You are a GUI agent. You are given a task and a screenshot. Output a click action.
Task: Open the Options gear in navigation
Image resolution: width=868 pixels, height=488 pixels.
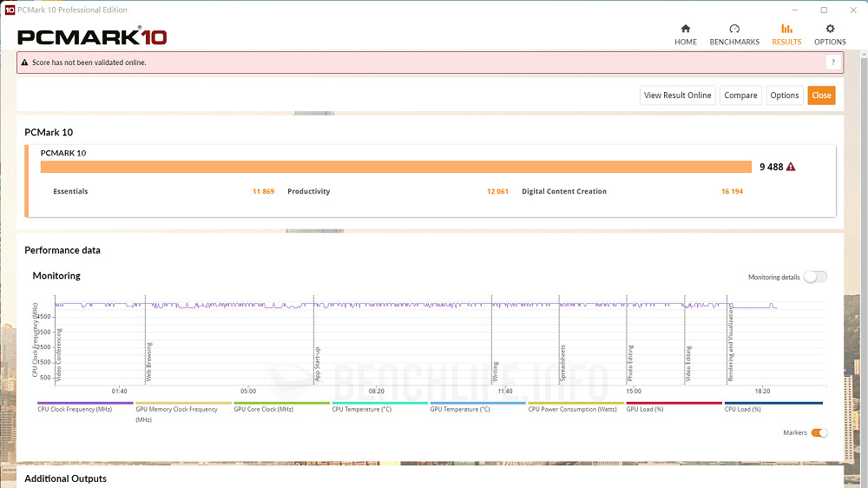click(830, 35)
